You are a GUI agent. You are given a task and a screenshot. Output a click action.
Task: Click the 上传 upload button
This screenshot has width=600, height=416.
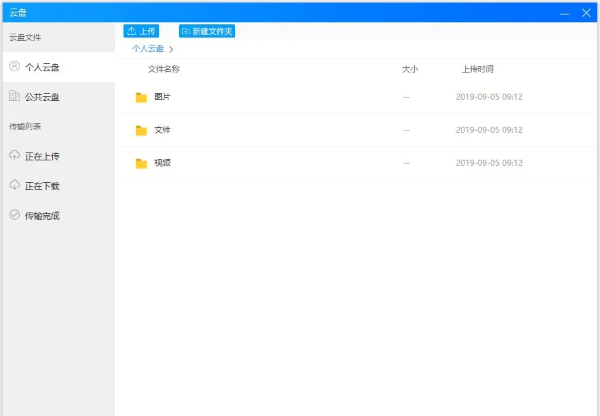[141, 31]
